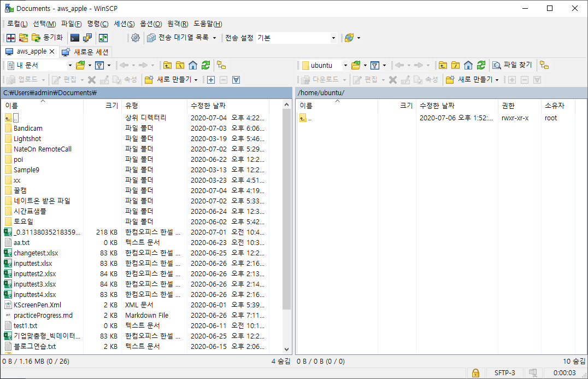The image size is (588, 379).
Task: Click the Keep Remote Directory Up to Date icon
Action: pos(103,38)
